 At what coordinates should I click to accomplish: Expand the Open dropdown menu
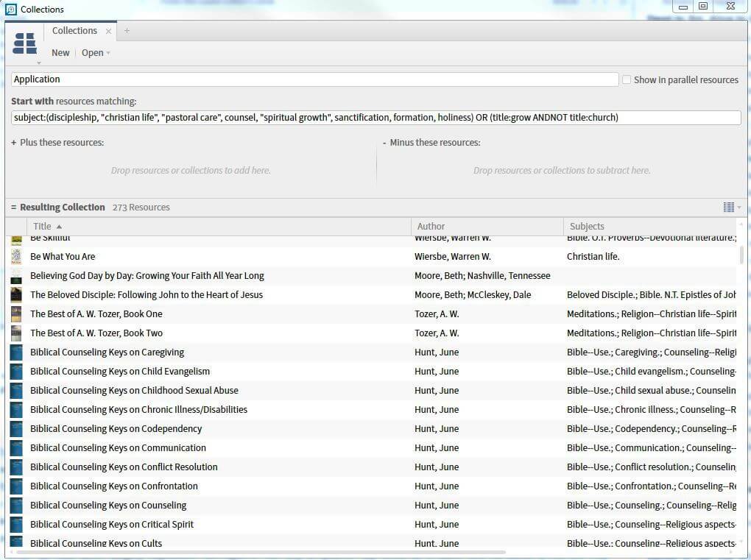(x=96, y=53)
